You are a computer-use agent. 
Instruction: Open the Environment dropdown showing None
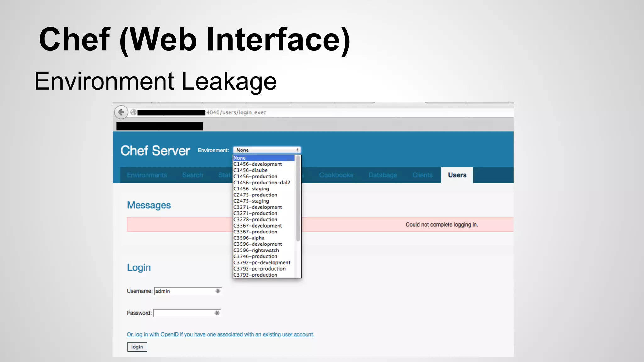(x=267, y=150)
